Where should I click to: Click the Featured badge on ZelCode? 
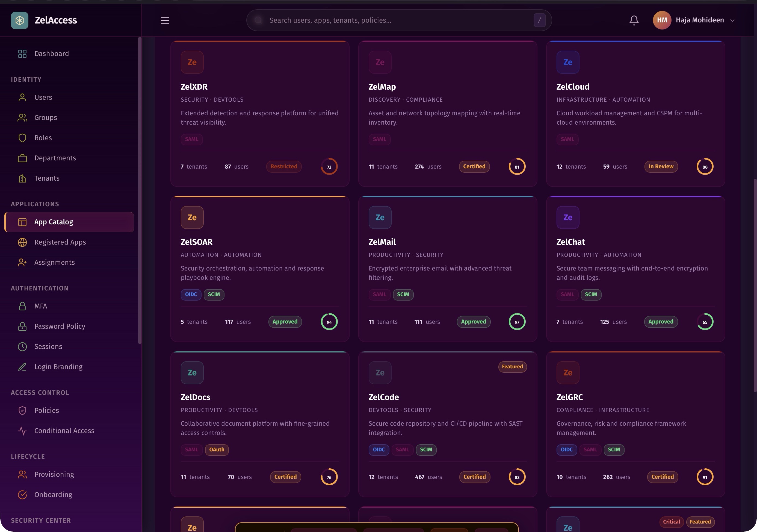(x=512, y=367)
